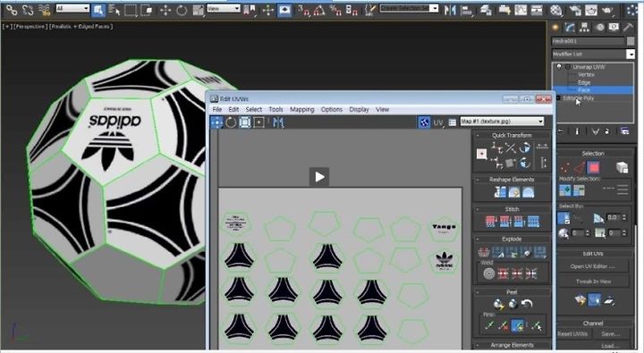Toggle the Percent Snap icon
Image resolution: width=644 pixels, height=353 pixels.
[x=335, y=10]
